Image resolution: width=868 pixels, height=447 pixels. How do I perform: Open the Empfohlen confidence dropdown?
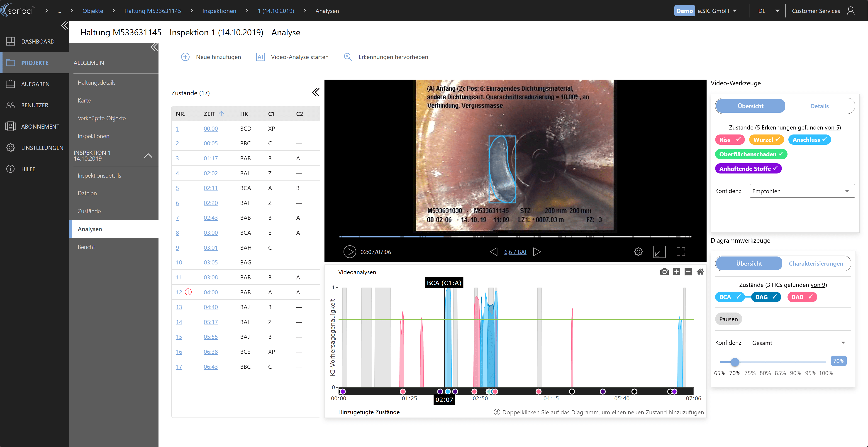pyautogui.click(x=802, y=191)
